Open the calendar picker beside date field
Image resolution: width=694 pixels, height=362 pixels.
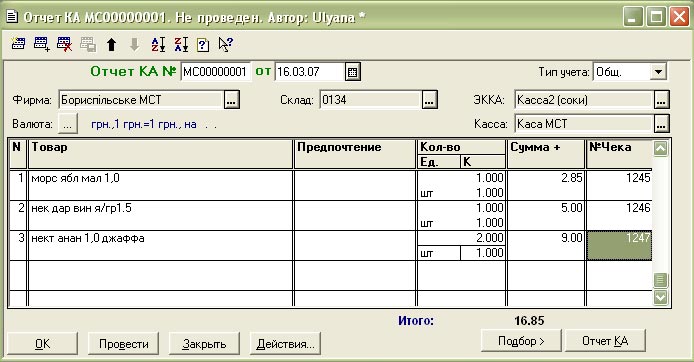tap(353, 72)
